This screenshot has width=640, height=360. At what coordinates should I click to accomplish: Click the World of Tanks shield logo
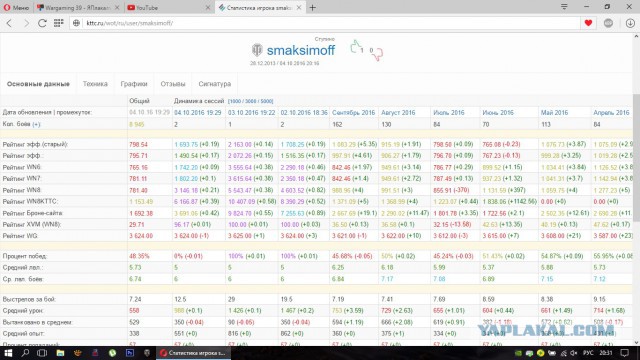tap(257, 50)
